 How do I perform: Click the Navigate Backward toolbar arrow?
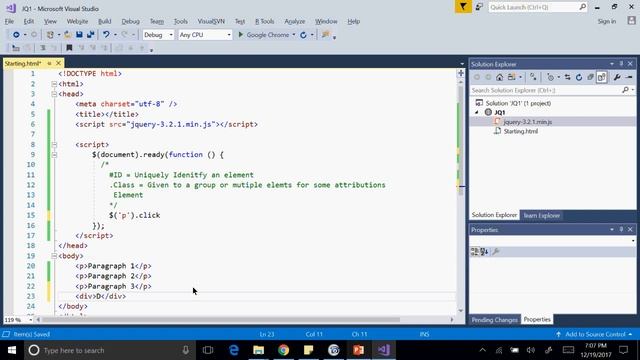(16, 35)
